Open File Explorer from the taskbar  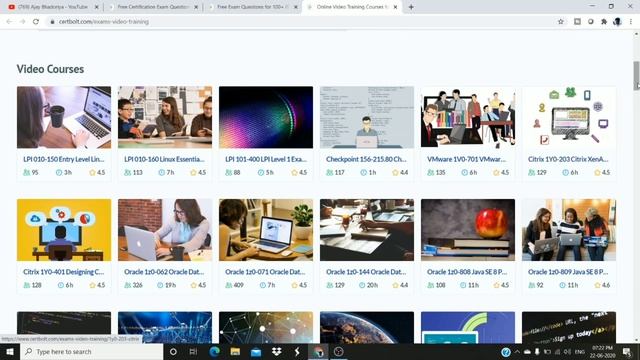(x=235, y=351)
